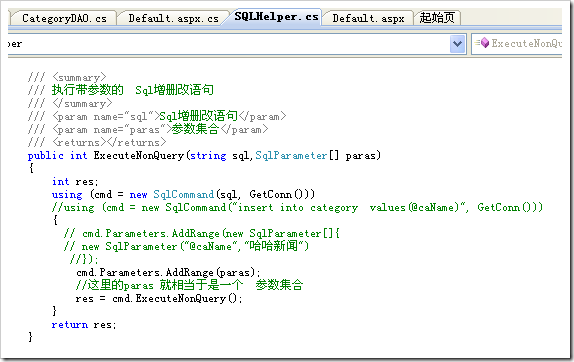Click the comment 这里的paras 就相当于是一个 参数集合
574x362 pixels.
pos(189,285)
